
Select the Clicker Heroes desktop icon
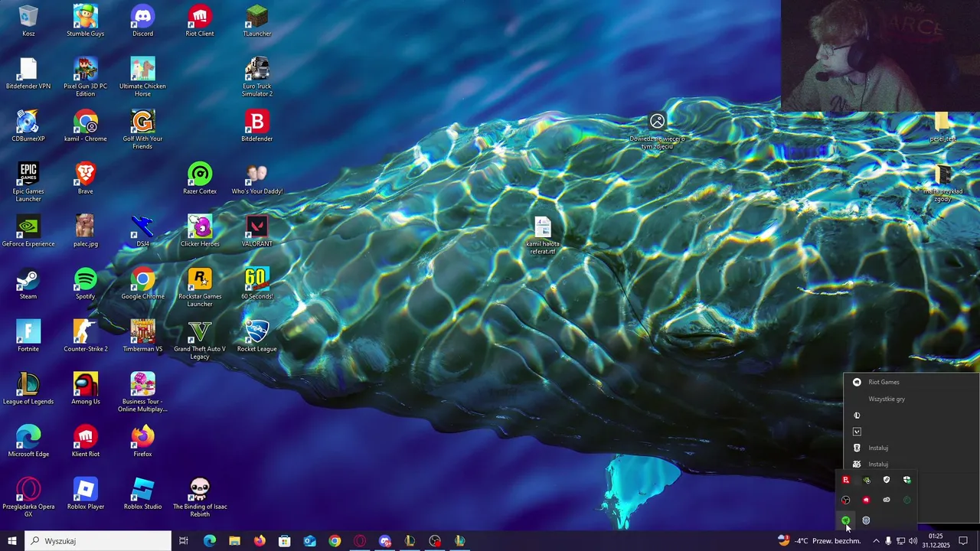[200, 231]
